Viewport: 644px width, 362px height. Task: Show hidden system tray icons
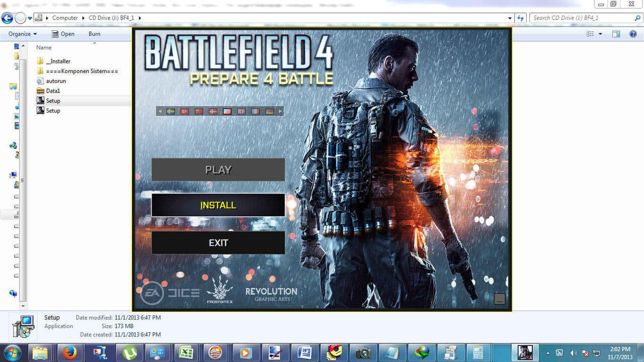[x=548, y=353]
